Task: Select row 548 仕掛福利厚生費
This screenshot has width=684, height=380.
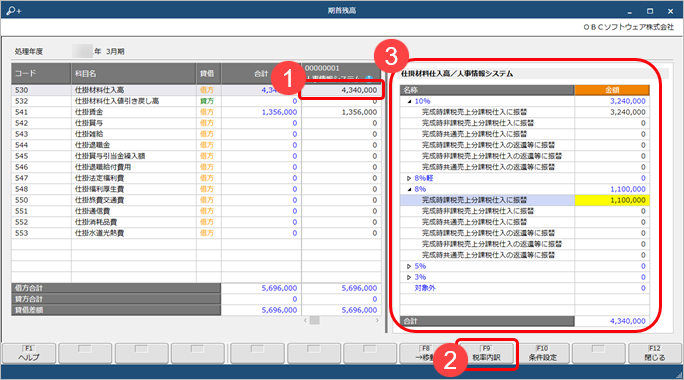Action: 196,189
